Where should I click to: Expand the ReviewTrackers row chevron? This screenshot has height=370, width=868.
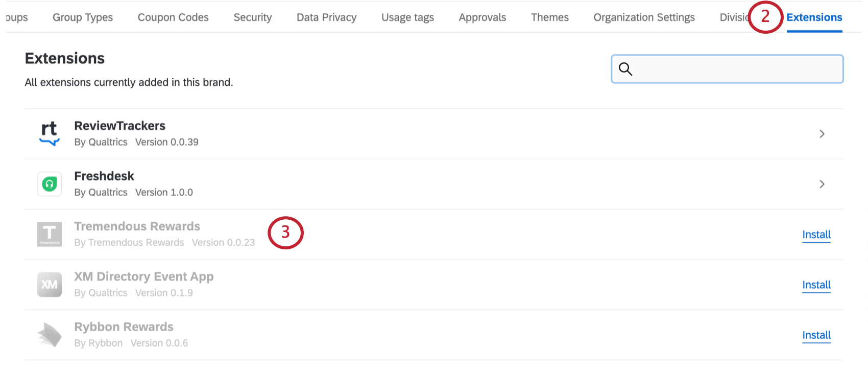click(822, 134)
